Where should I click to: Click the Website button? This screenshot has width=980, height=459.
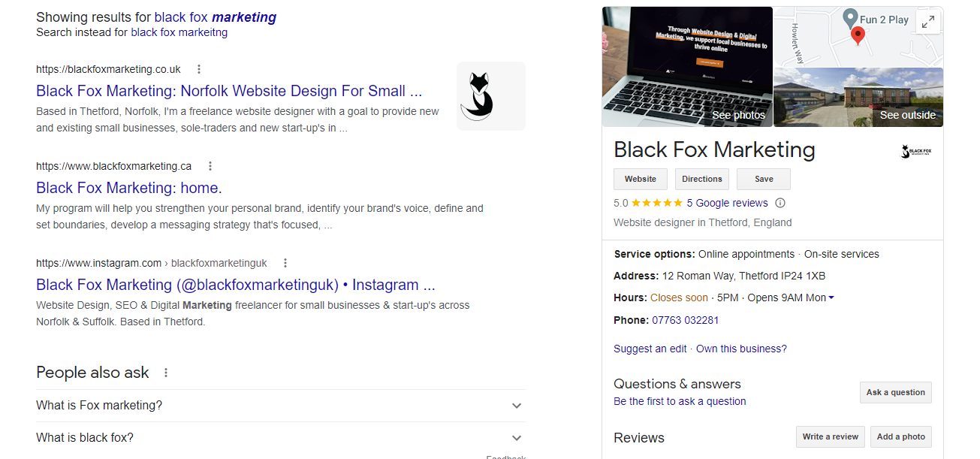point(640,179)
